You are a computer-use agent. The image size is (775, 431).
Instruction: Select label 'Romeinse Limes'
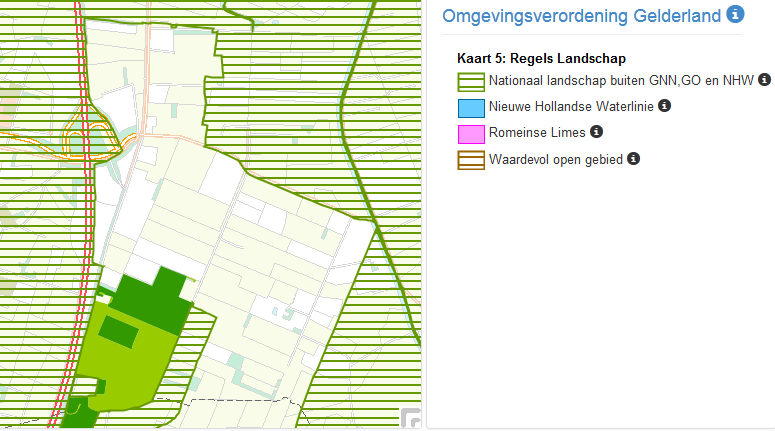pyautogui.click(x=537, y=132)
